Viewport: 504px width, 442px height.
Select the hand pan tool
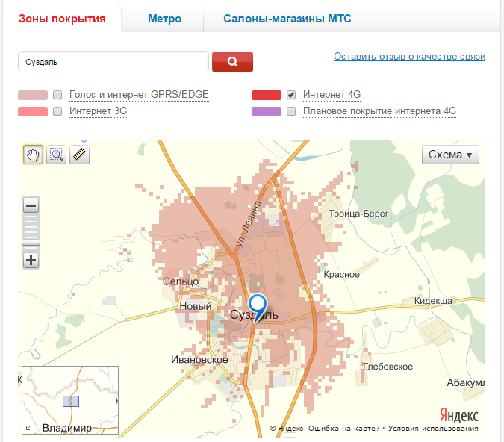coord(33,155)
